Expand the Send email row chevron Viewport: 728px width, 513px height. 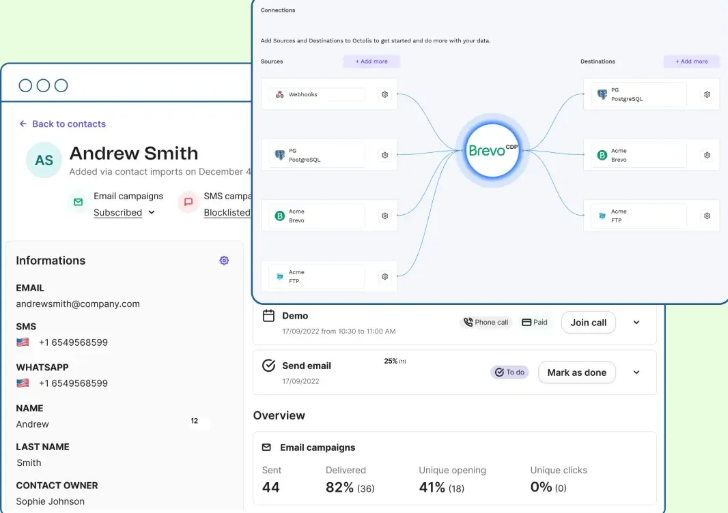coord(636,372)
